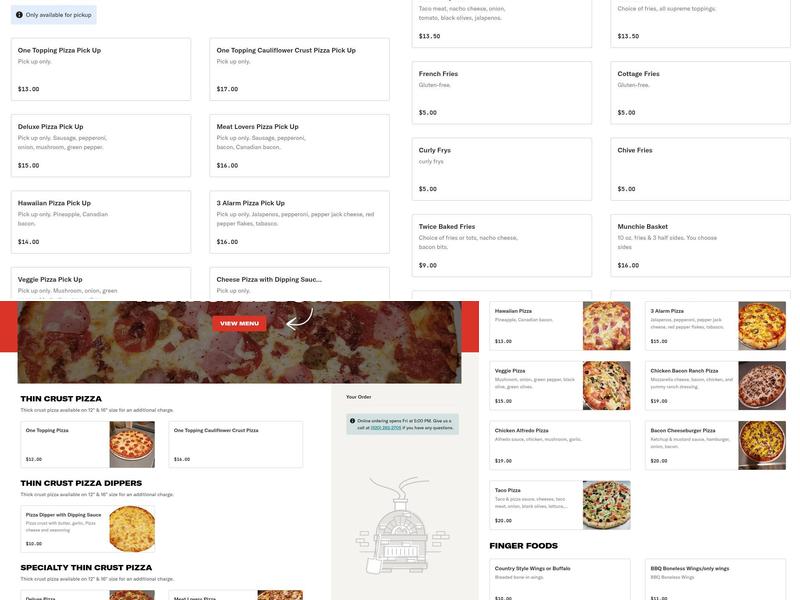The height and width of the screenshot is (600, 800).
Task: Open the One Topping Pizza pepperoni thumbnail
Action: pos(132,444)
